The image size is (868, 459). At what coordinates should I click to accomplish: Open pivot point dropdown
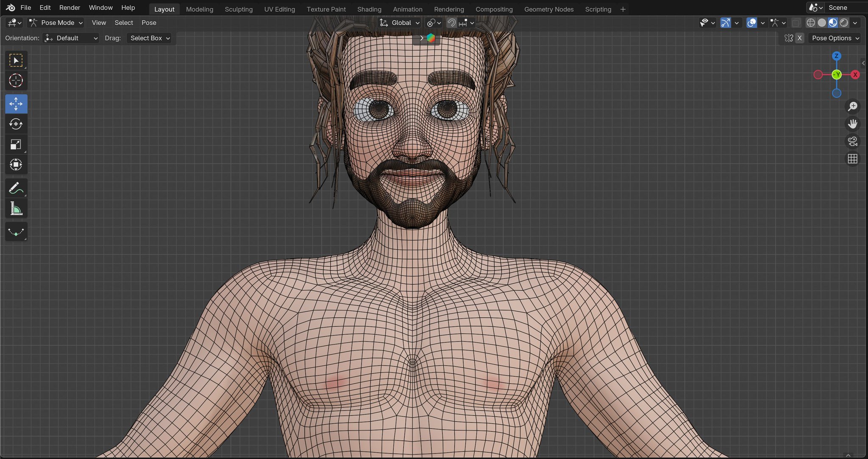[x=434, y=23]
